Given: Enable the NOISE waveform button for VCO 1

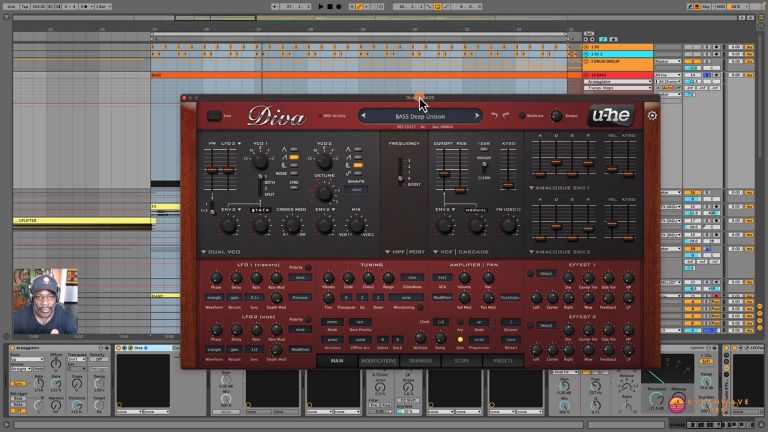Looking at the screenshot, I should pos(294,173).
